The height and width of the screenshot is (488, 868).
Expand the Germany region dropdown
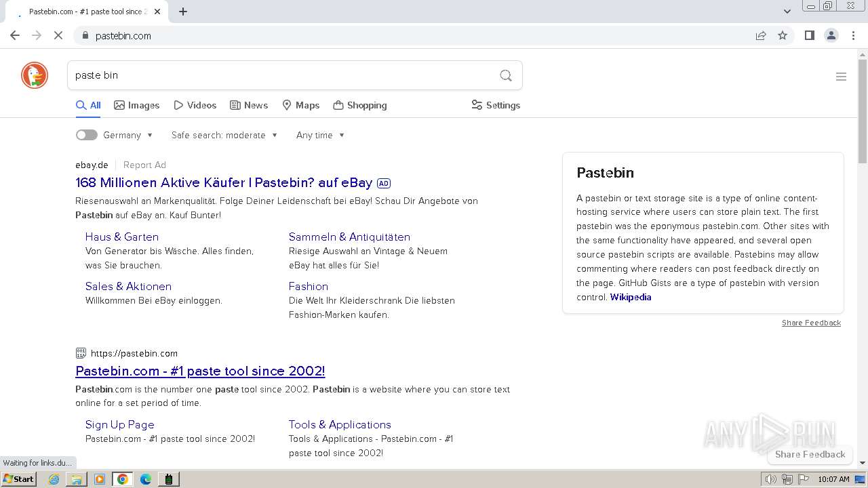(129, 135)
